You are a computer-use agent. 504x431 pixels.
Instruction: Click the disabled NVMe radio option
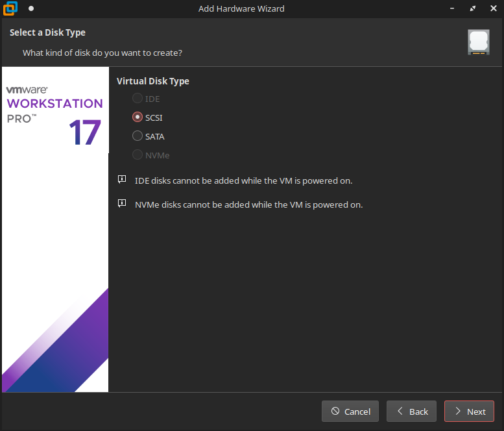[x=137, y=155]
